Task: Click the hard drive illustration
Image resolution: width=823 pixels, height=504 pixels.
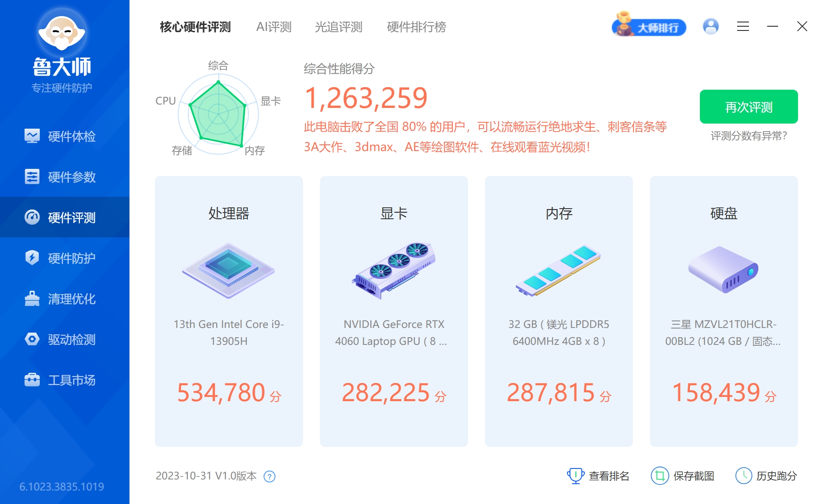Action: (x=724, y=270)
